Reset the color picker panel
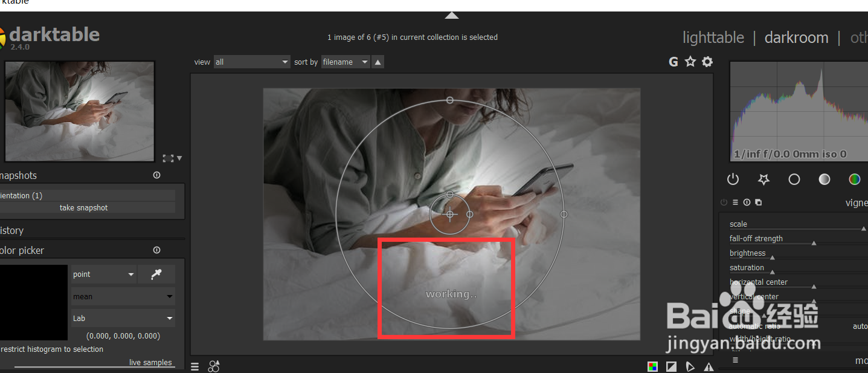This screenshot has height=373, width=868. 157,250
